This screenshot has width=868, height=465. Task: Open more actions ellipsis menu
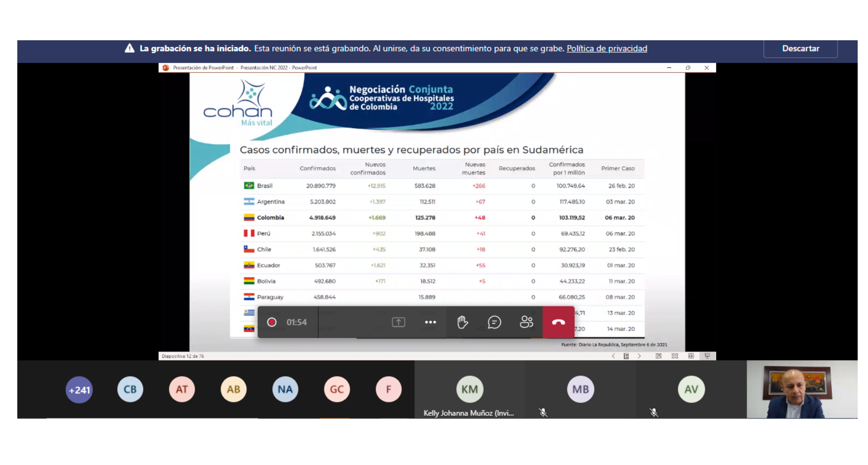(x=430, y=322)
